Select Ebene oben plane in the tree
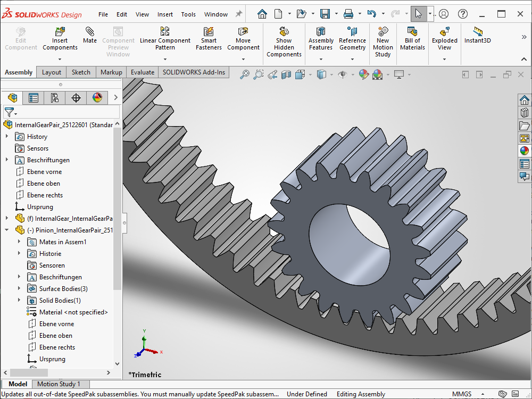This screenshot has height=399, width=532. [x=44, y=184]
